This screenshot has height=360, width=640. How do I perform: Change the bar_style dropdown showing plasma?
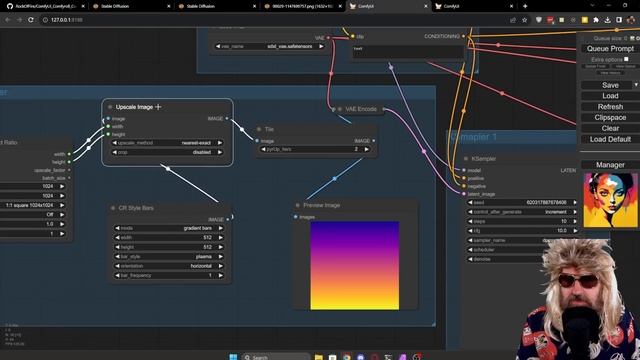169,257
